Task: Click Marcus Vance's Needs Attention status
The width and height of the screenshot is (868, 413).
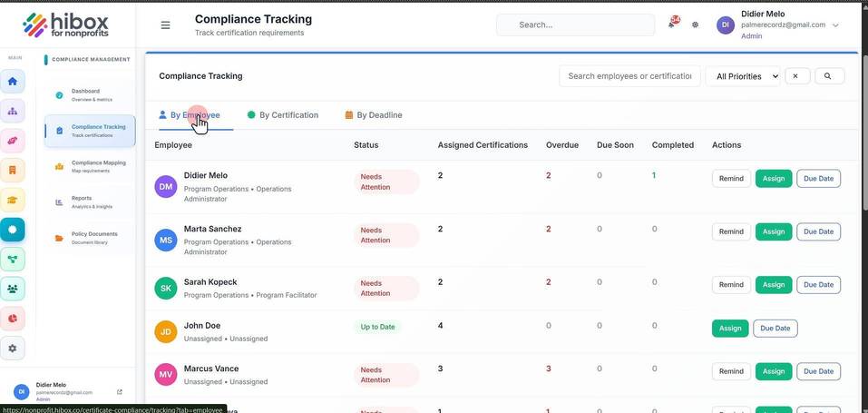Action: click(x=386, y=375)
